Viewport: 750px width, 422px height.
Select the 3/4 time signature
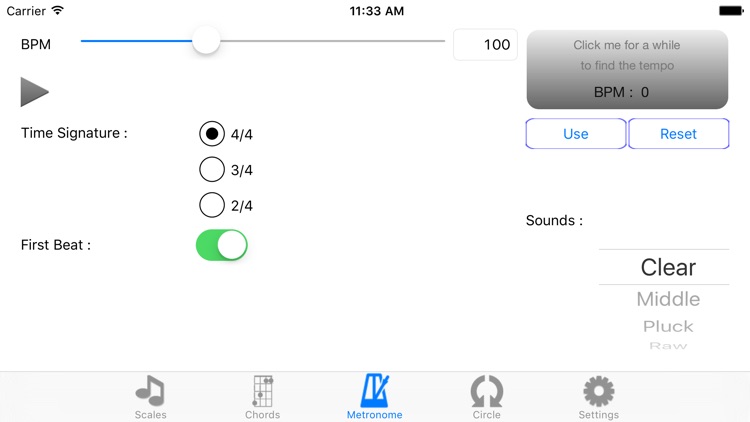click(212, 169)
